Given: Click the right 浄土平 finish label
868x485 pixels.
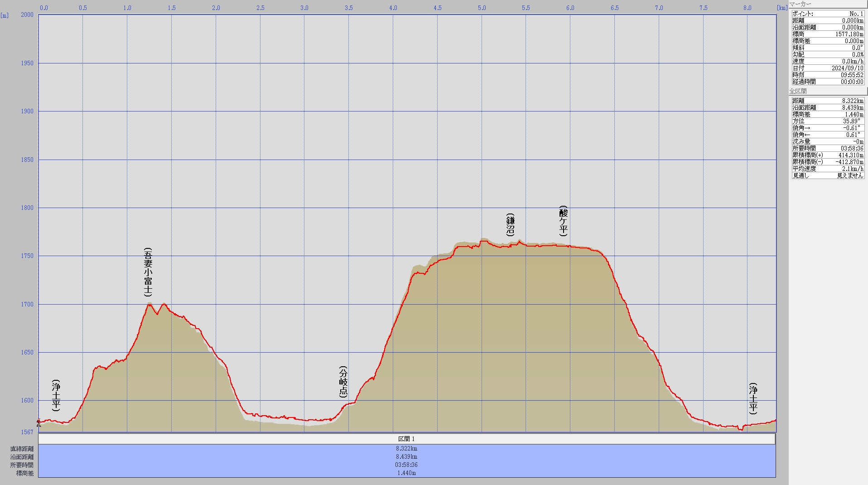Looking at the screenshot, I should coord(753,398).
